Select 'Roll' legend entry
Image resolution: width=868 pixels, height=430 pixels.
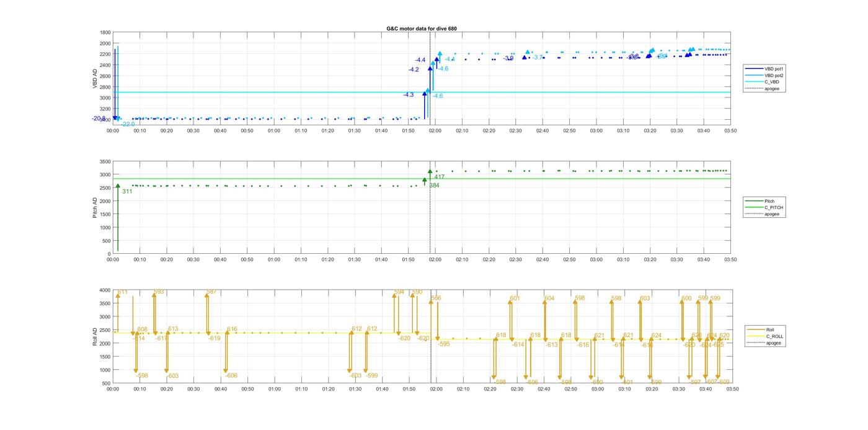[771, 330]
